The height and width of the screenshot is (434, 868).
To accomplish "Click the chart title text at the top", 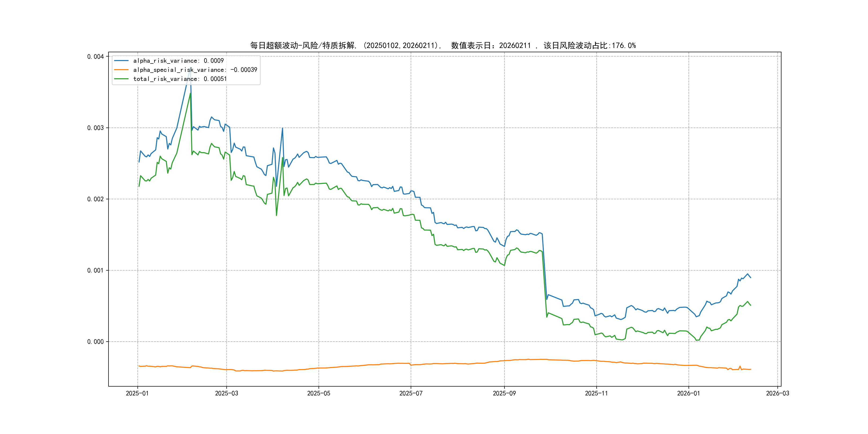I will pos(443,46).
